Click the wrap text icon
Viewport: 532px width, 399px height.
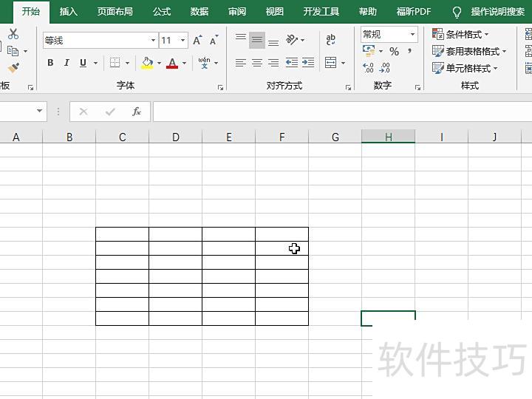point(331,40)
